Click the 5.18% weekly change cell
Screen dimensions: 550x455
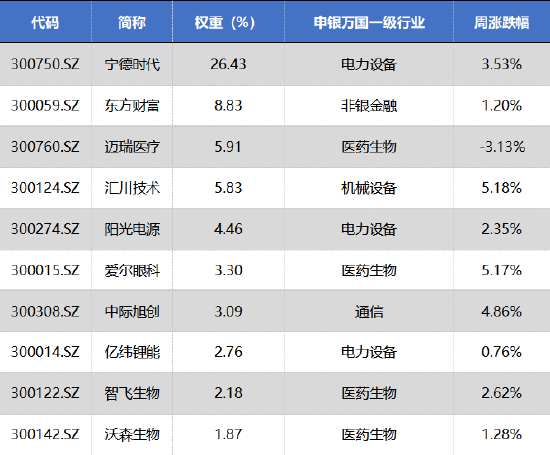pos(502,188)
